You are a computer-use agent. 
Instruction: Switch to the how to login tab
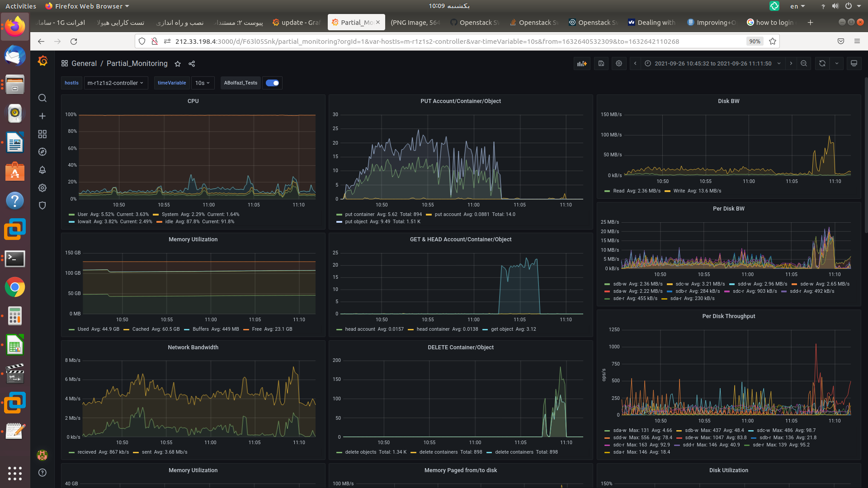pos(770,23)
